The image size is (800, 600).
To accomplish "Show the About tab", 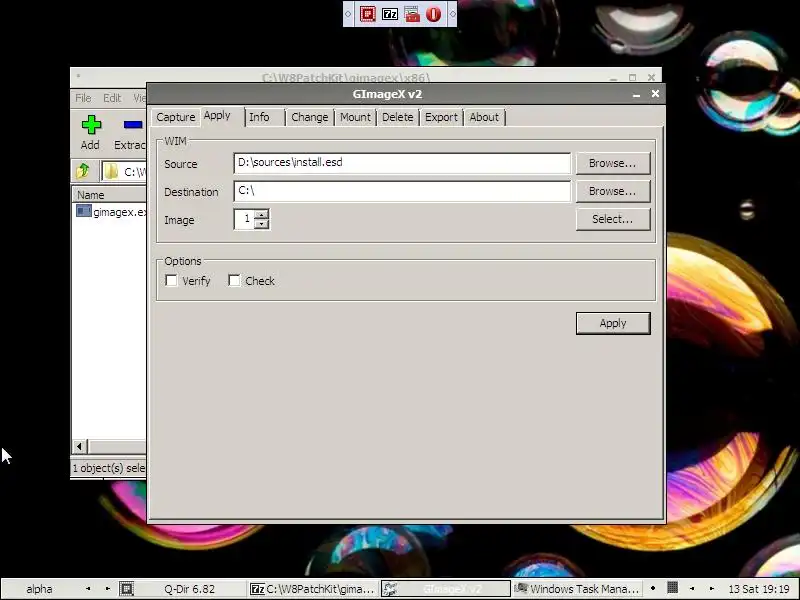I will coord(484,117).
